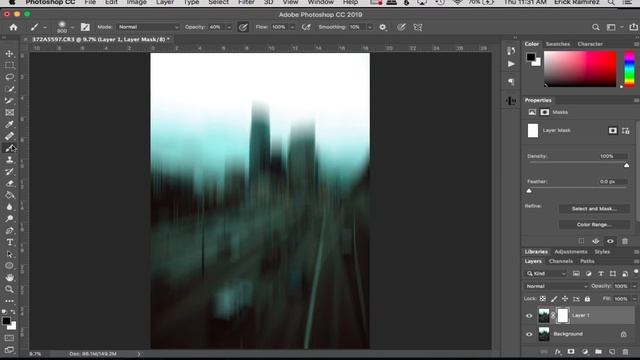Select the Paint Bucket tool
Screen dimensions: 640x360
pos(9,195)
